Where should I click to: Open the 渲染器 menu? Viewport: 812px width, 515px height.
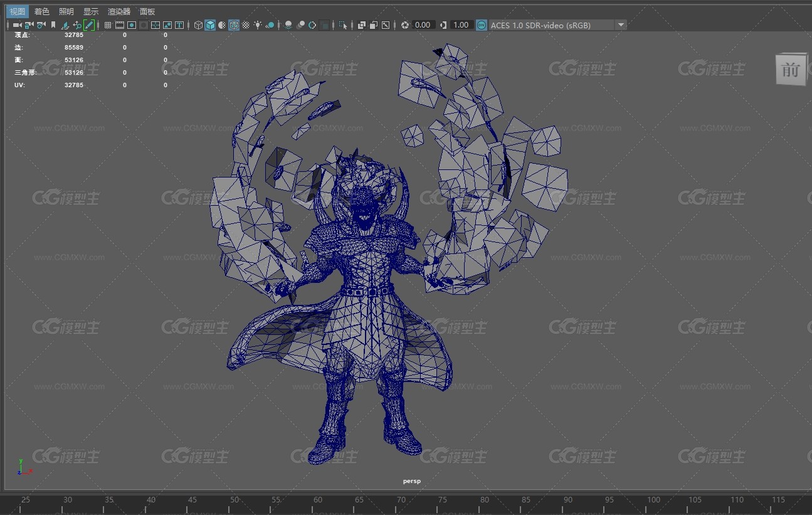pyautogui.click(x=119, y=11)
